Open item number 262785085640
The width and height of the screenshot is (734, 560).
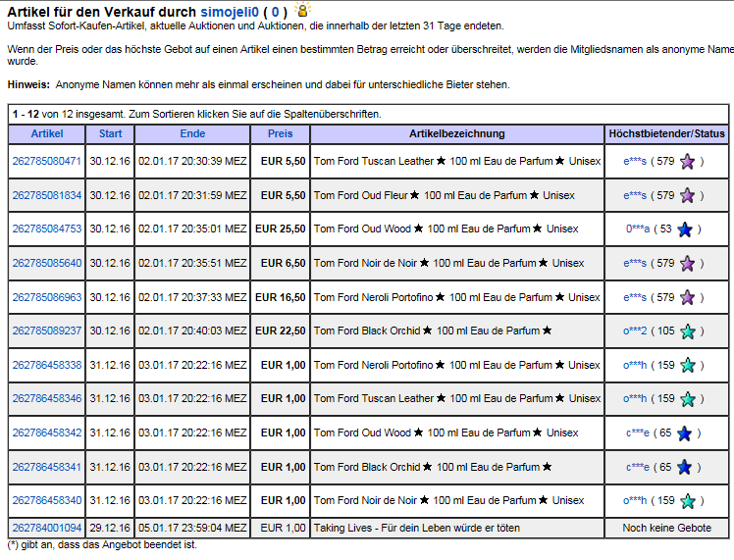47,264
